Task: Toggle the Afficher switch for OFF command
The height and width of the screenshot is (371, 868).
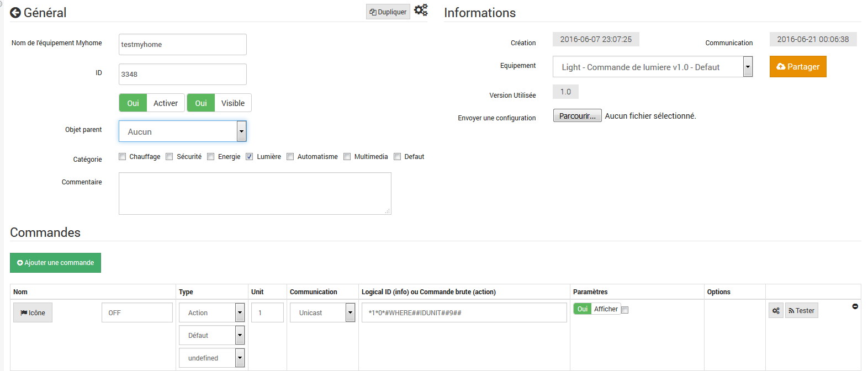Action: pyautogui.click(x=596, y=309)
